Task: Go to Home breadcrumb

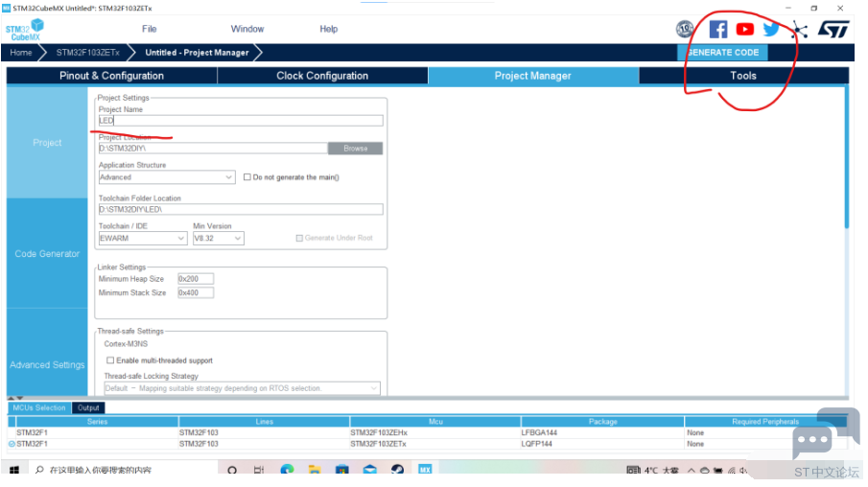Action: coord(21,53)
